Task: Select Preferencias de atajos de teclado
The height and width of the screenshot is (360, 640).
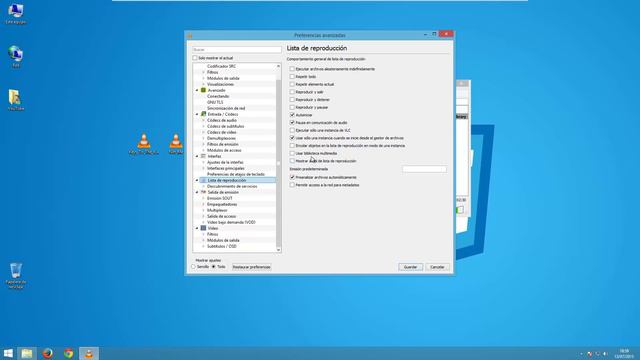Action: tap(236, 174)
